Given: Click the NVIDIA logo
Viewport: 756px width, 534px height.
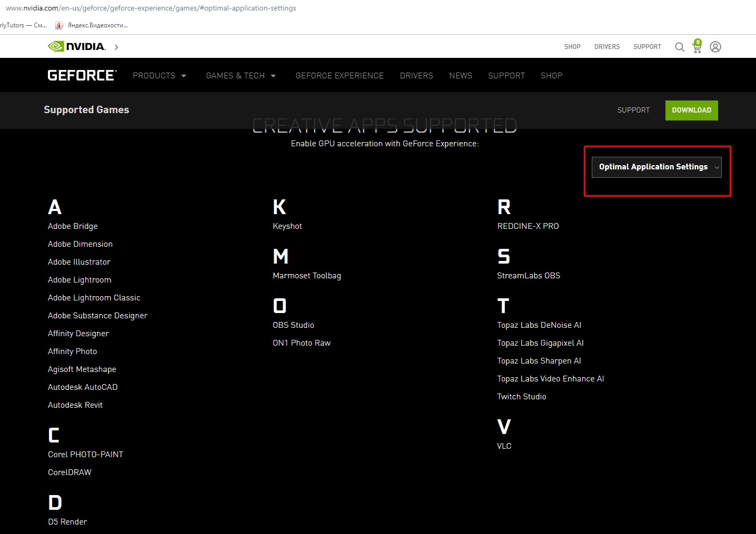Looking at the screenshot, I should [x=77, y=46].
